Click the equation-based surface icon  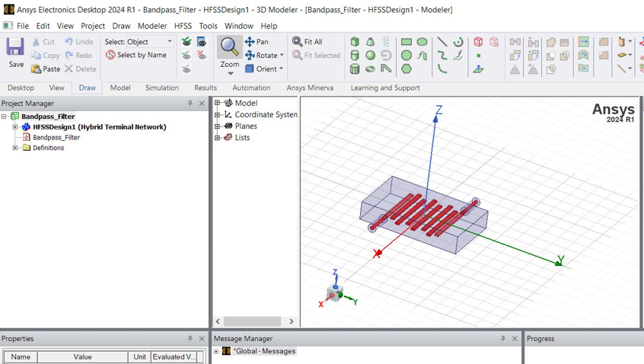tap(422, 56)
